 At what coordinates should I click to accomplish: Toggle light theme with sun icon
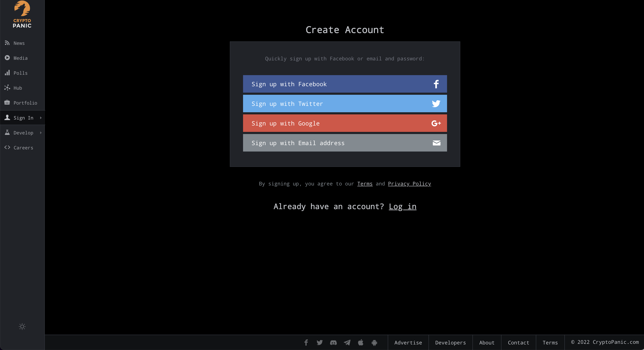[x=22, y=326]
